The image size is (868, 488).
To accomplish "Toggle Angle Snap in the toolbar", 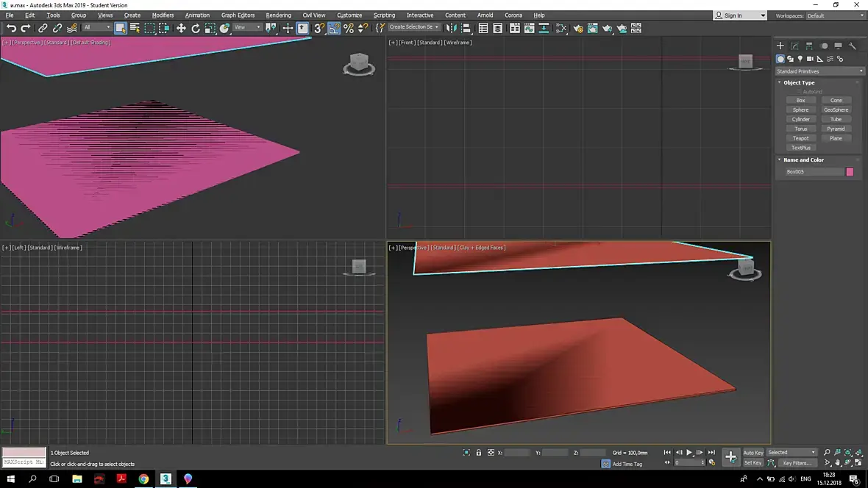I will point(334,28).
